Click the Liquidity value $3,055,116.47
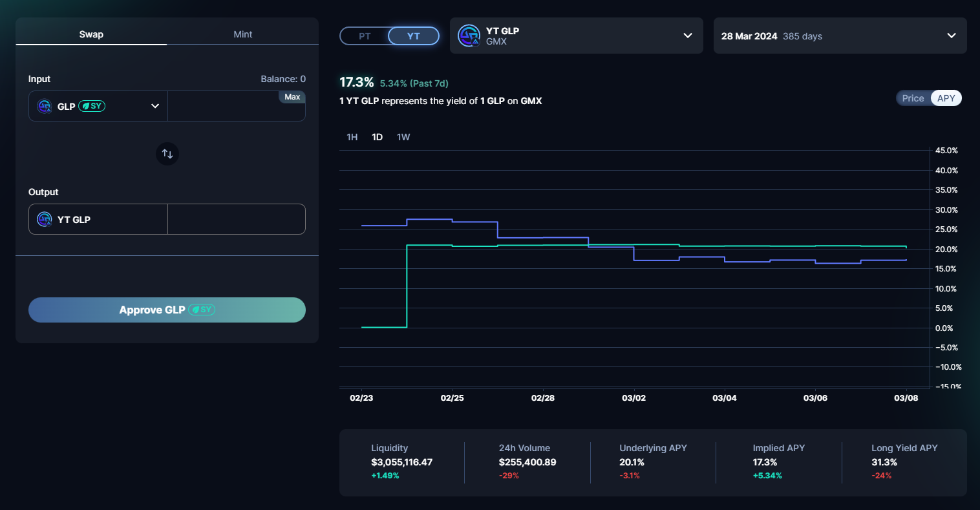Image resolution: width=980 pixels, height=510 pixels. [x=402, y=462]
